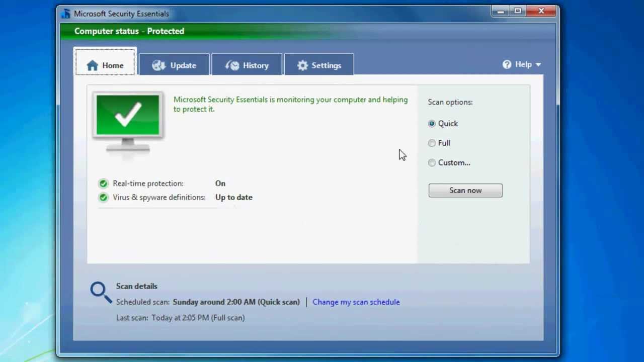This screenshot has width=644, height=362.
Task: Switch to the Home tab
Action: pos(105,61)
